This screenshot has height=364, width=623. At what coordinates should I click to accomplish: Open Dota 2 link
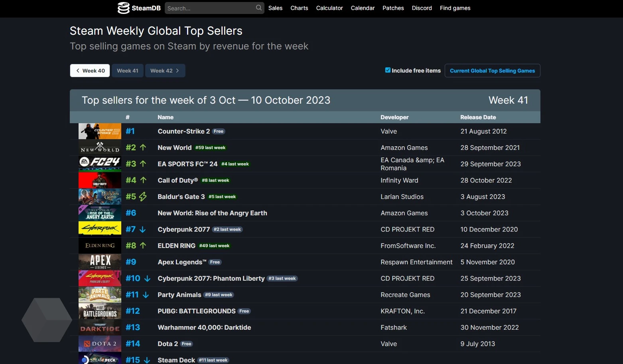click(x=168, y=344)
